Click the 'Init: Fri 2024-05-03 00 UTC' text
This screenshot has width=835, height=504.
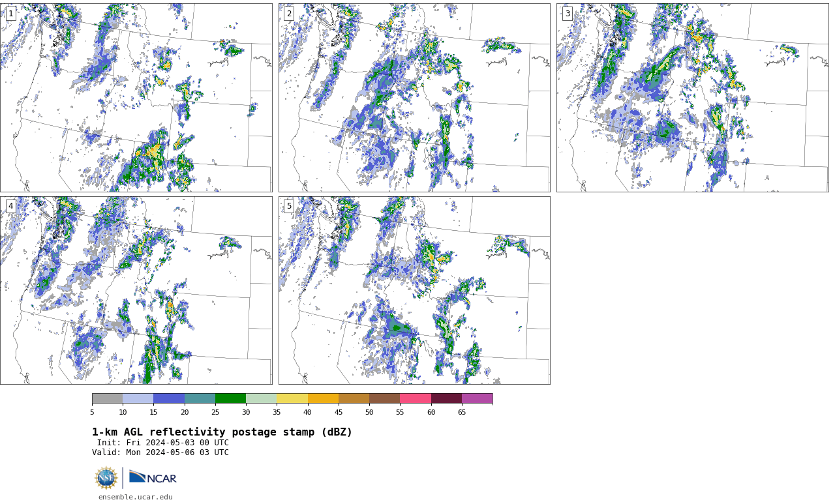coord(163,443)
